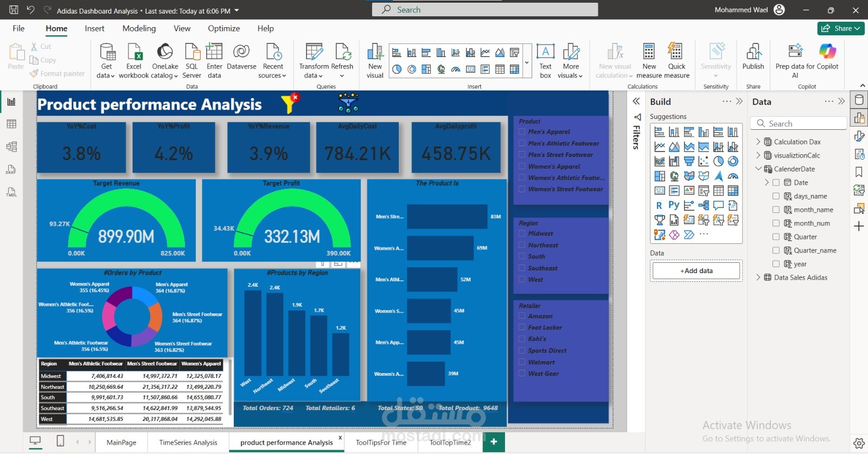
Task: Expand the Calculation Dax table
Action: 758,142
